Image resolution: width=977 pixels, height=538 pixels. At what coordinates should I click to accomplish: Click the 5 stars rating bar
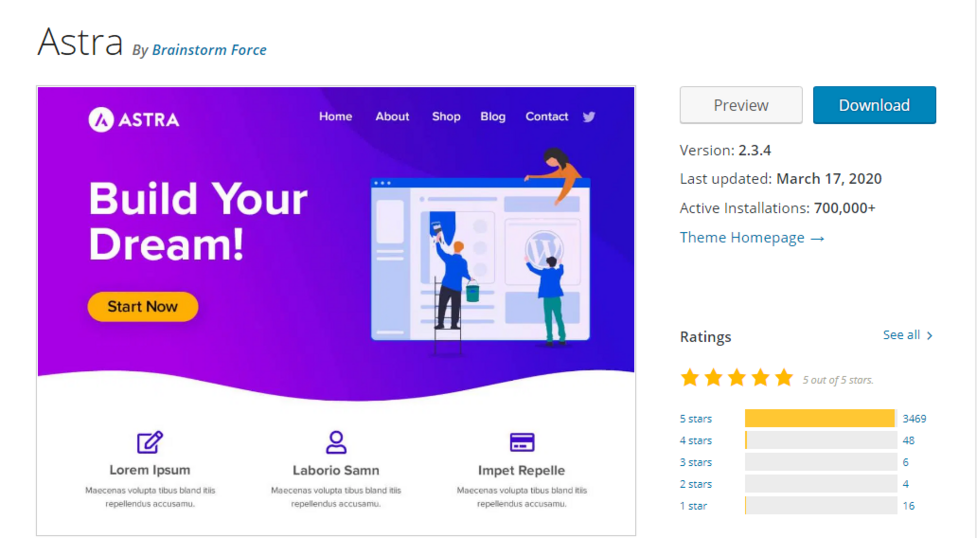(x=820, y=418)
